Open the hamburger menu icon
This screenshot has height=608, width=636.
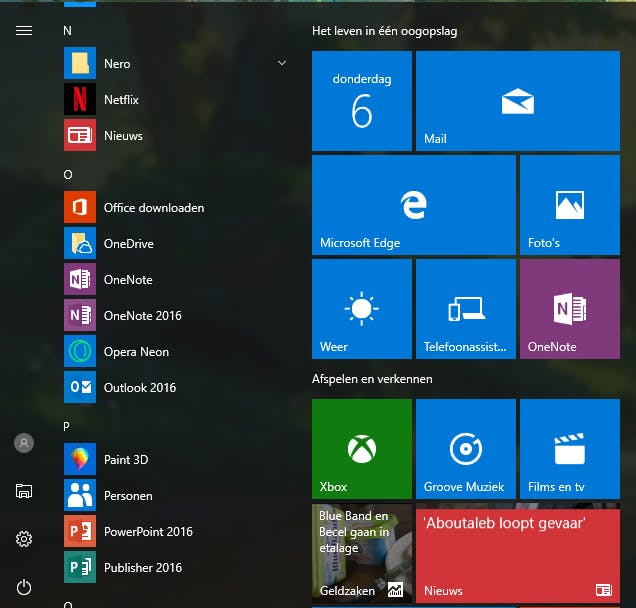(x=24, y=30)
